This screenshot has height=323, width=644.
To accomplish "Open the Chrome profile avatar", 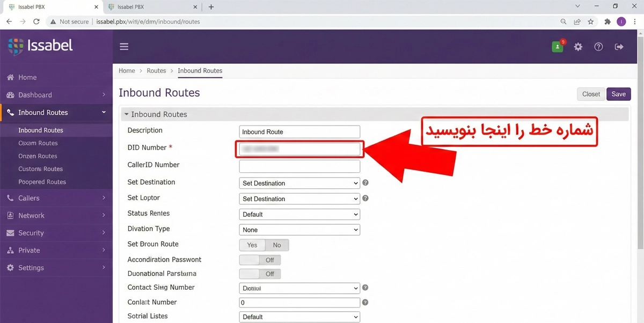I will pyautogui.click(x=621, y=21).
